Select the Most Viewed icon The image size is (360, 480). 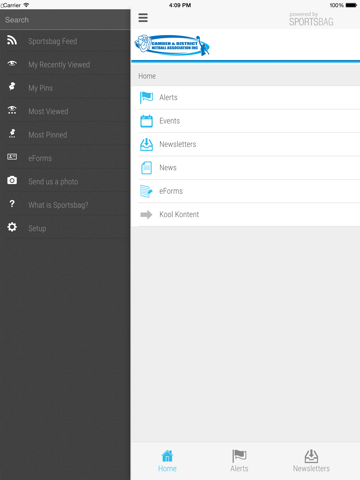click(x=12, y=110)
